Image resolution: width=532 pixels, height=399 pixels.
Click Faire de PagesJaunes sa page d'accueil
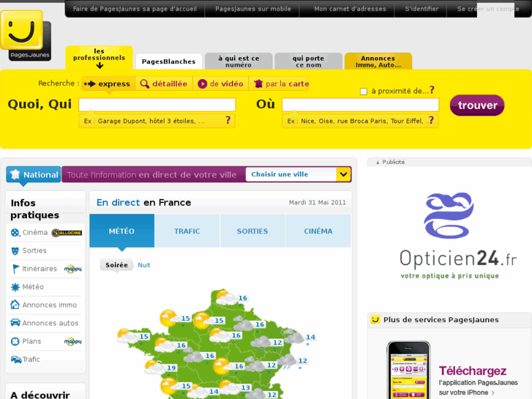135,9
